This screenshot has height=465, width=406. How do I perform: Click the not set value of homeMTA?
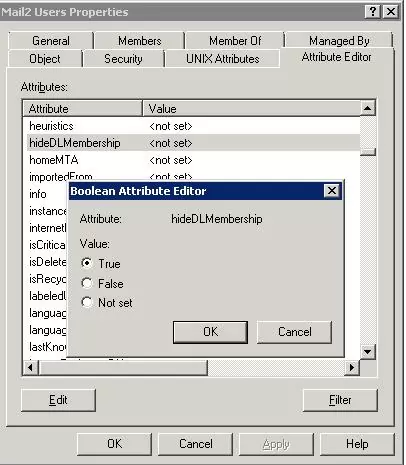(171, 160)
